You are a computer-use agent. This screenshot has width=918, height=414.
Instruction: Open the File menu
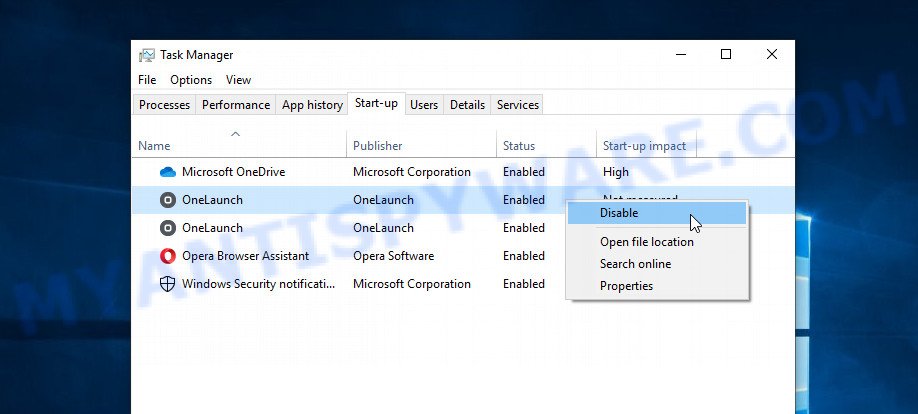147,80
